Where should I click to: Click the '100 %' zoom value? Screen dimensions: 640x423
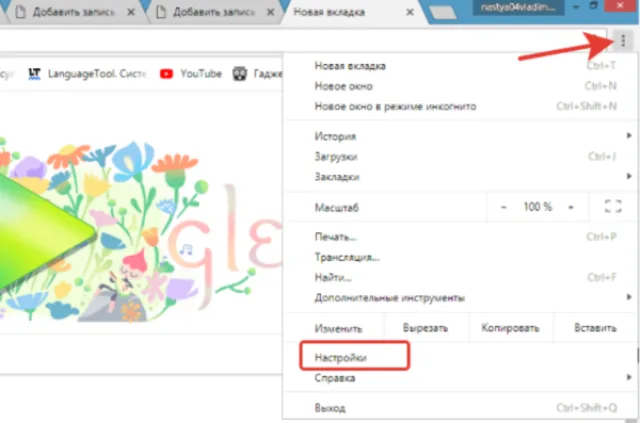pyautogui.click(x=538, y=207)
